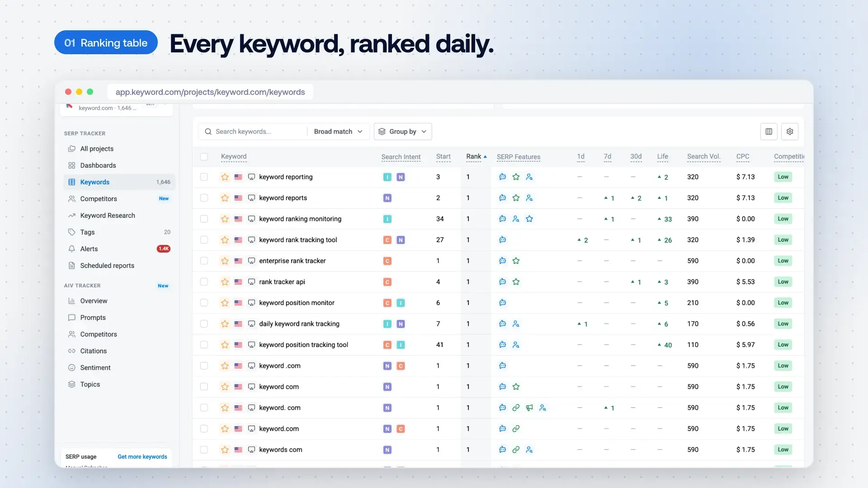The width and height of the screenshot is (868, 488).
Task: Sort by 7d change column
Action: click(607, 156)
